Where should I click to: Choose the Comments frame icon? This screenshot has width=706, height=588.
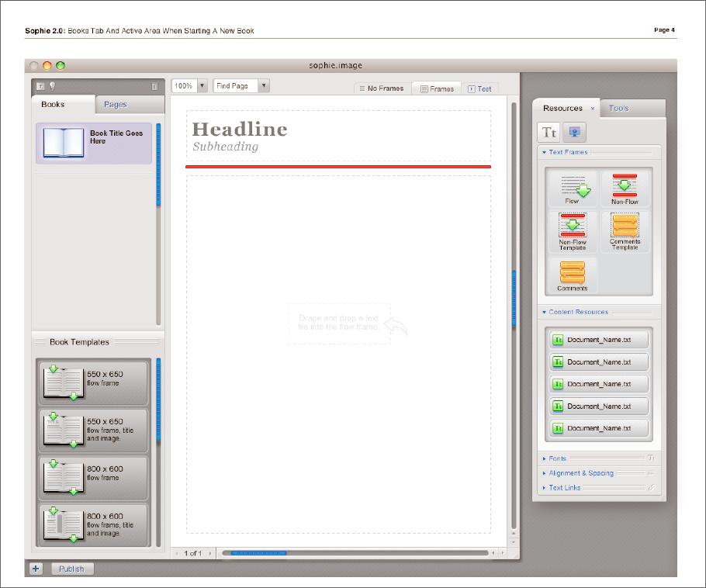[x=573, y=275]
